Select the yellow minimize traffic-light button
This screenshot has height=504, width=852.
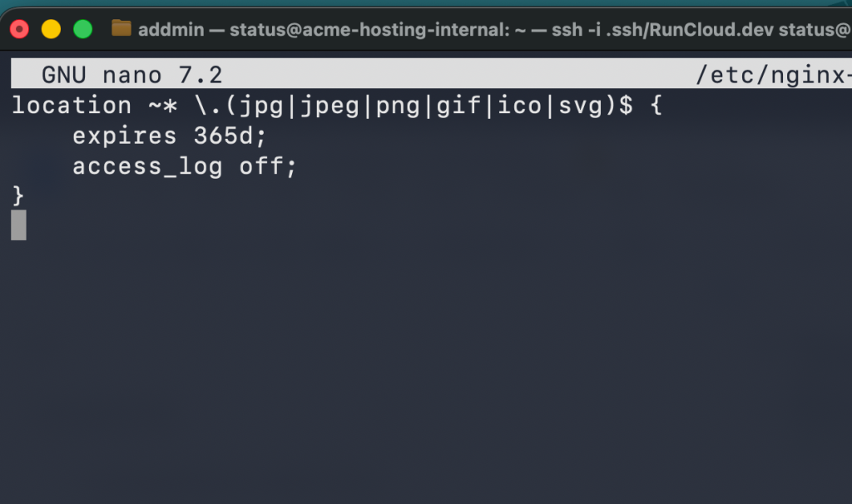51,28
